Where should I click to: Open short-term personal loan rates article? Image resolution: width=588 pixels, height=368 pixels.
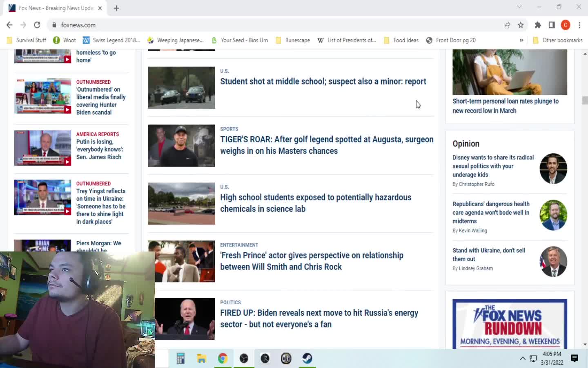click(x=506, y=106)
